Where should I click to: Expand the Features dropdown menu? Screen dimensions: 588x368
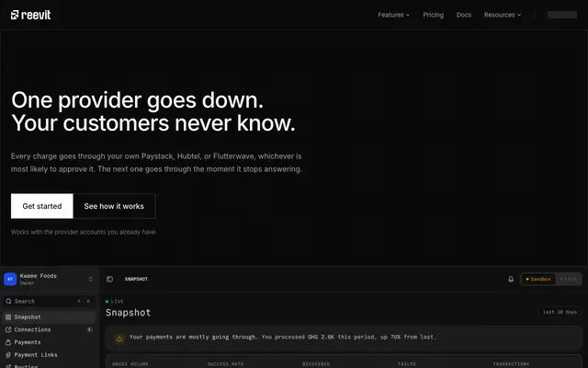[x=394, y=15]
